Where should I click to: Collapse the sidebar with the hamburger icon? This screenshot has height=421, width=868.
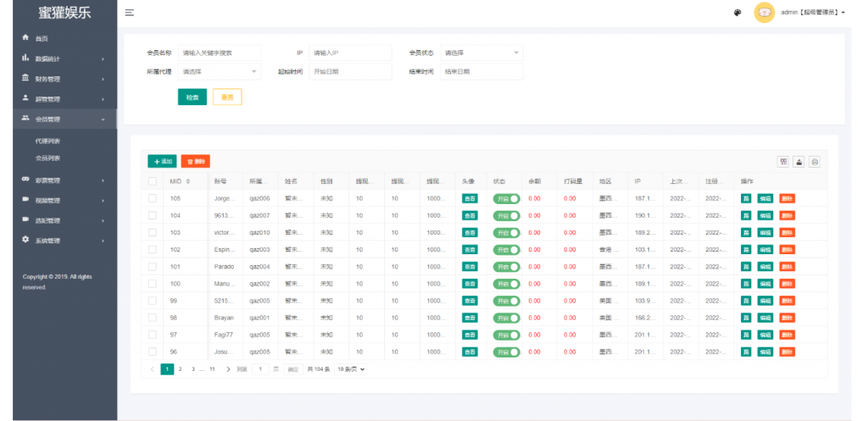(129, 13)
